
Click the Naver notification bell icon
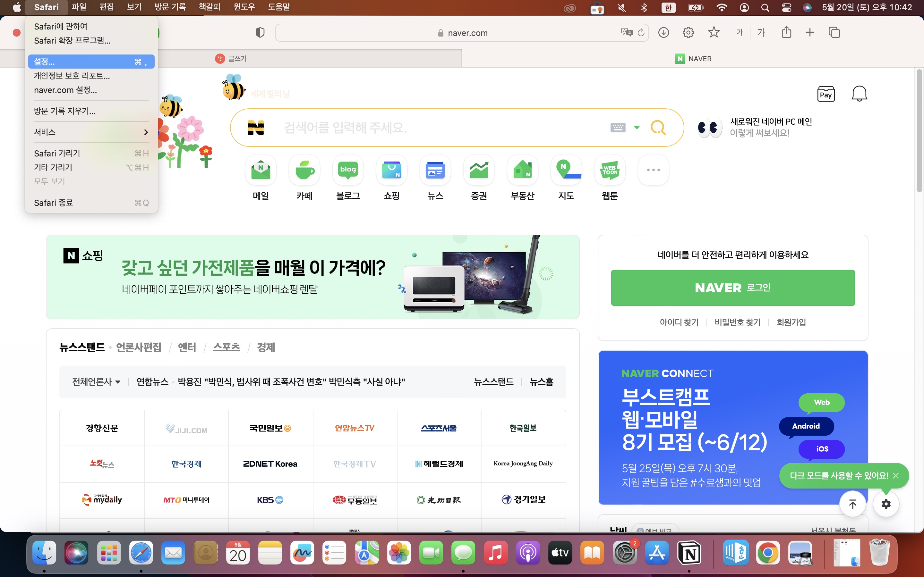tap(859, 94)
